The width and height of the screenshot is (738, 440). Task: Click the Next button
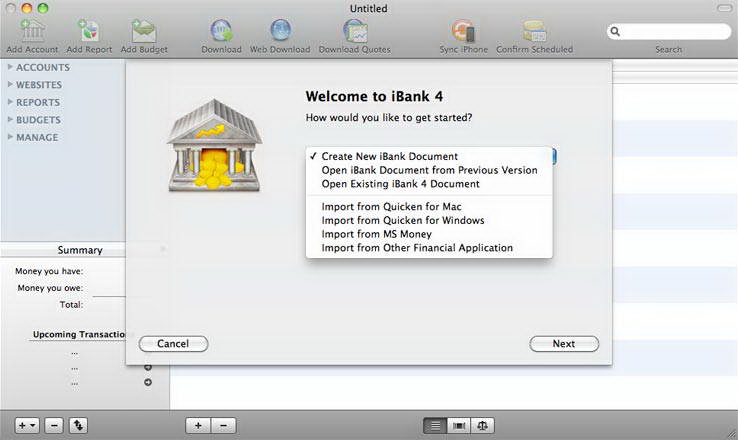click(x=564, y=344)
